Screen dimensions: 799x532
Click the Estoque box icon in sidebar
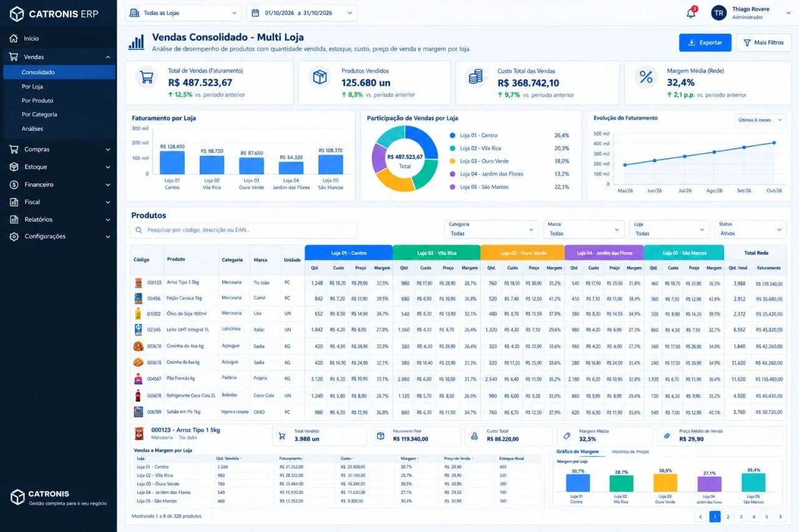(x=14, y=167)
